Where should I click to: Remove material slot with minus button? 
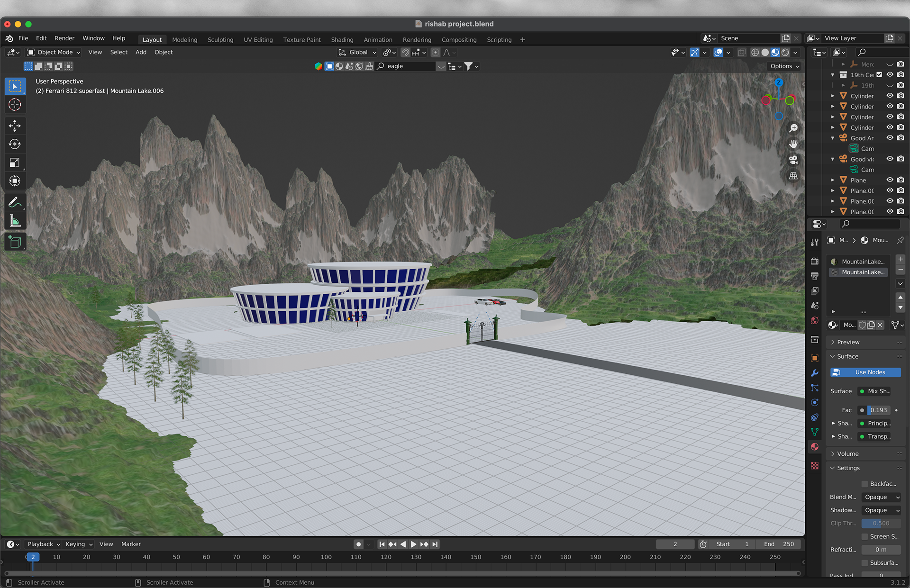(901, 270)
